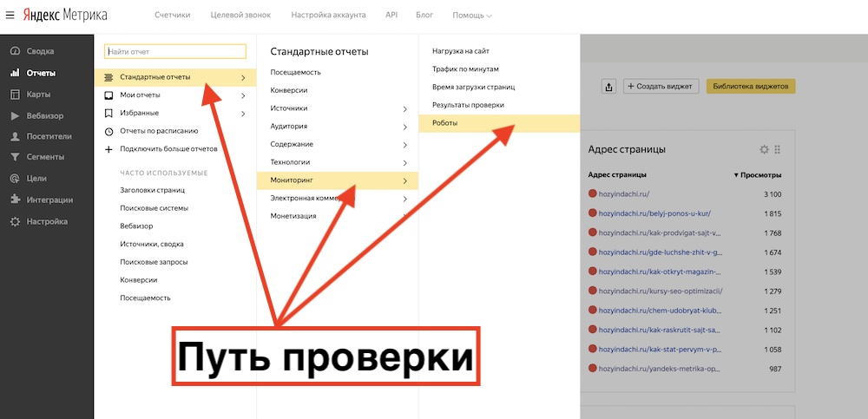Open frequently used Поисковые запросы report
The height and width of the screenshot is (419, 868).
(154, 262)
